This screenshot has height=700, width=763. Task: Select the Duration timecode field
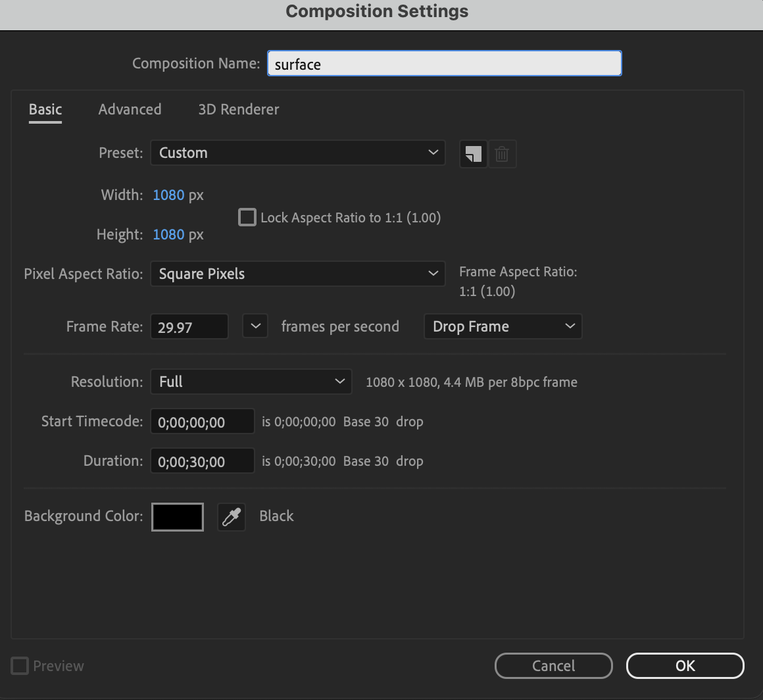point(202,461)
